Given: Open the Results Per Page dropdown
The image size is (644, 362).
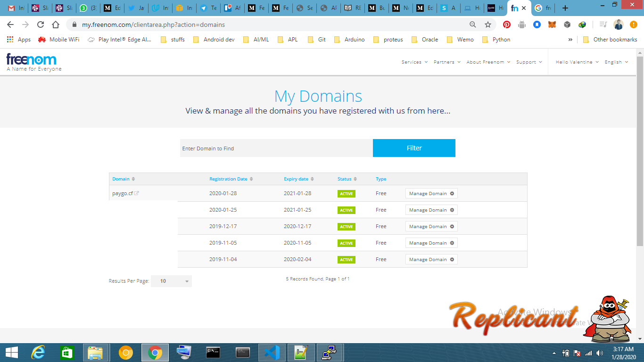Looking at the screenshot, I should click(x=171, y=281).
